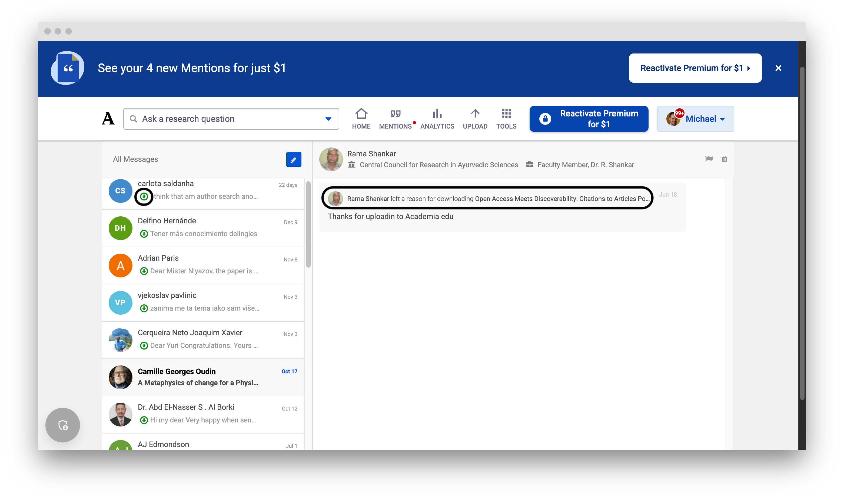Viewport: 844px width, 504px height.
Task: Open vjekoslav pavlinic conversation
Action: coord(203,303)
